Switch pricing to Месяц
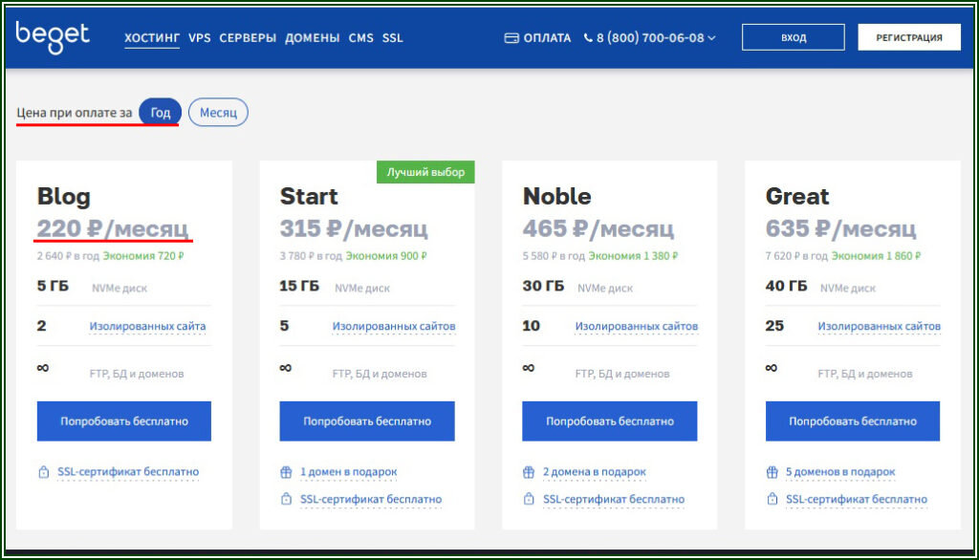This screenshot has width=979, height=560. pos(218,113)
